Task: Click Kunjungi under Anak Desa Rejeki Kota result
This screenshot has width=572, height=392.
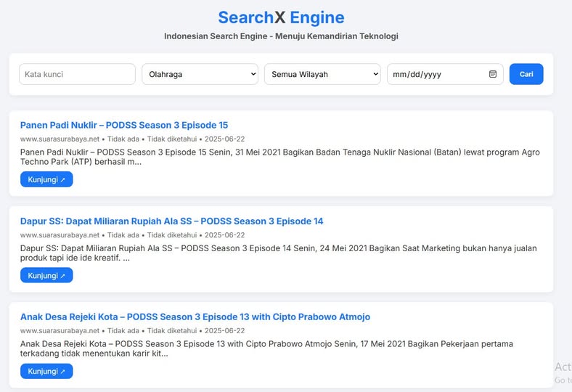Action: point(46,371)
